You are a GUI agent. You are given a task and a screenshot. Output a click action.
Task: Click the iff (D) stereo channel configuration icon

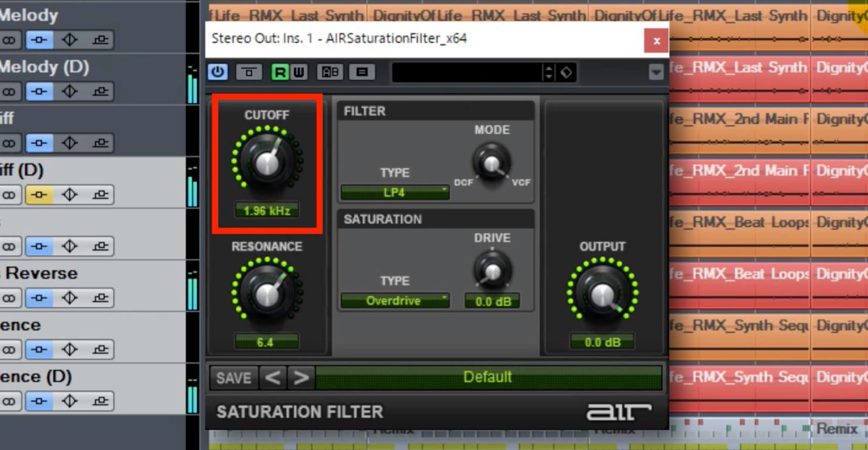tap(8, 195)
